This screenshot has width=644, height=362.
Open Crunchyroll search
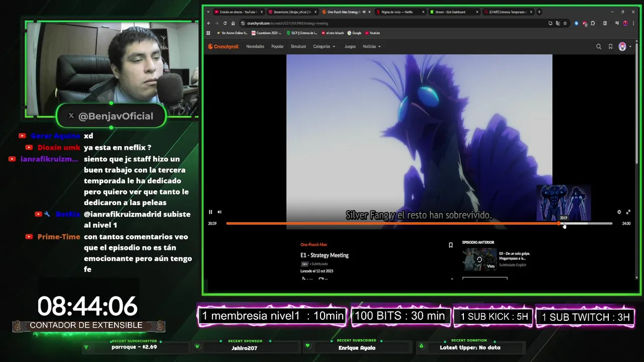[599, 46]
